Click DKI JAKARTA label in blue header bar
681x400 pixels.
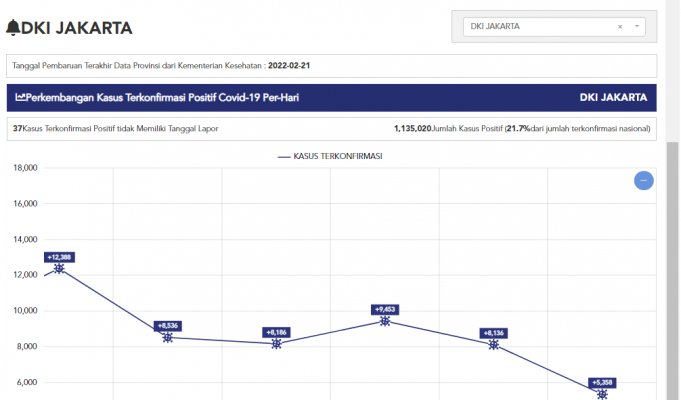click(x=614, y=98)
